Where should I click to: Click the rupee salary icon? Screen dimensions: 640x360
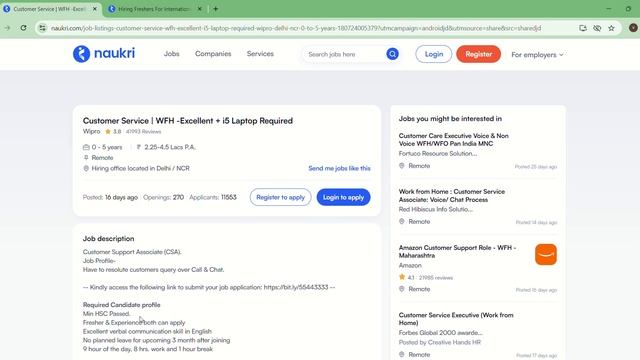[x=139, y=147]
